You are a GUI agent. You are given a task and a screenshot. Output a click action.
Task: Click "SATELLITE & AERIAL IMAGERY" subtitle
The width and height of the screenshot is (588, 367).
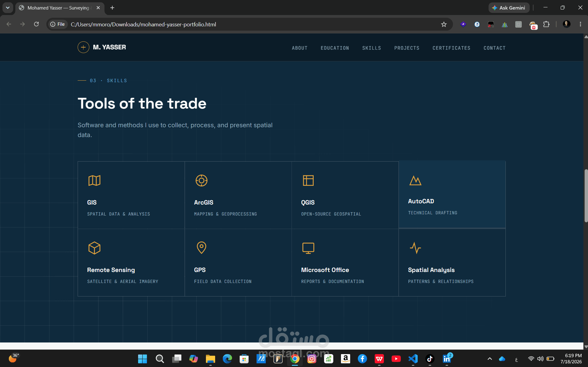coord(122,281)
